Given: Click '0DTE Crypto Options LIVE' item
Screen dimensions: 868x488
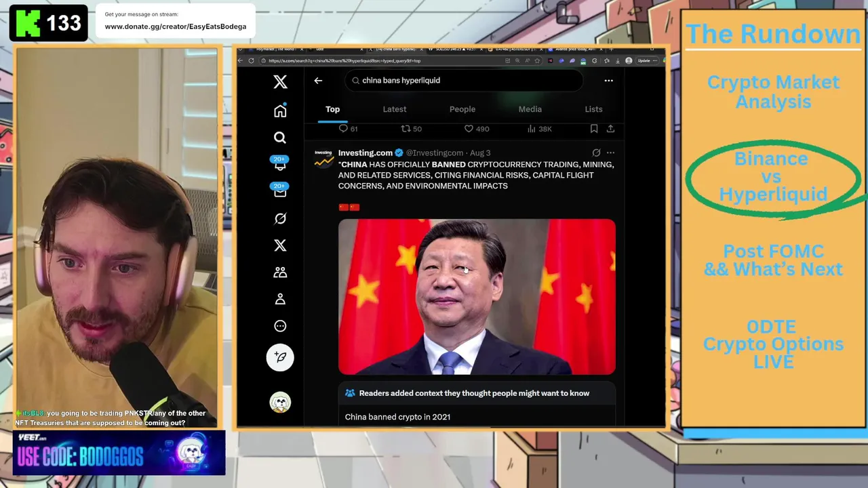Looking at the screenshot, I should (773, 344).
